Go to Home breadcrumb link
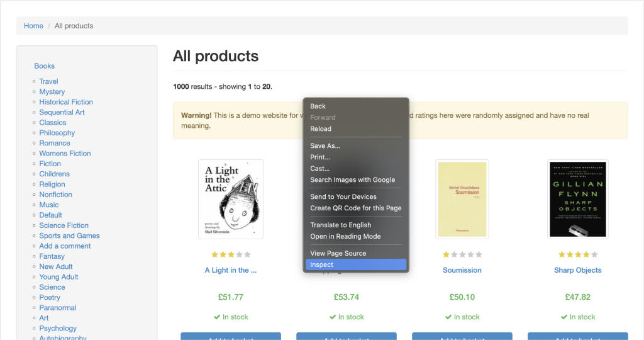The image size is (644, 340). pyautogui.click(x=33, y=26)
